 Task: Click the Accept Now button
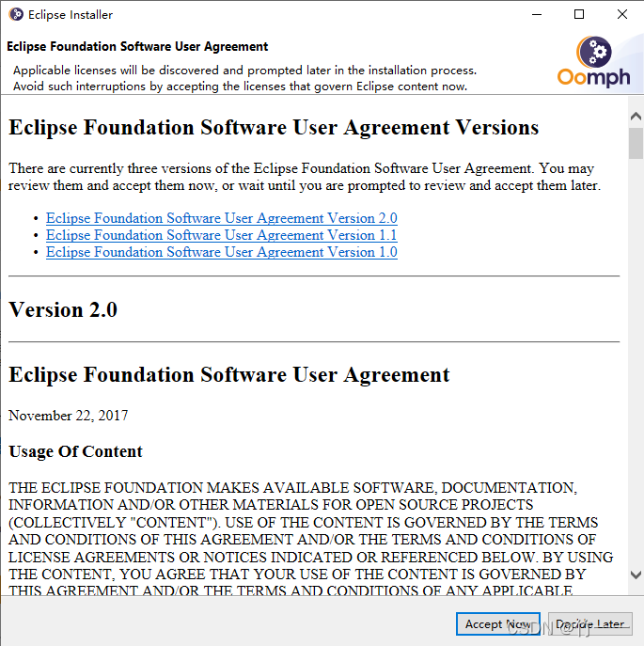click(x=498, y=623)
